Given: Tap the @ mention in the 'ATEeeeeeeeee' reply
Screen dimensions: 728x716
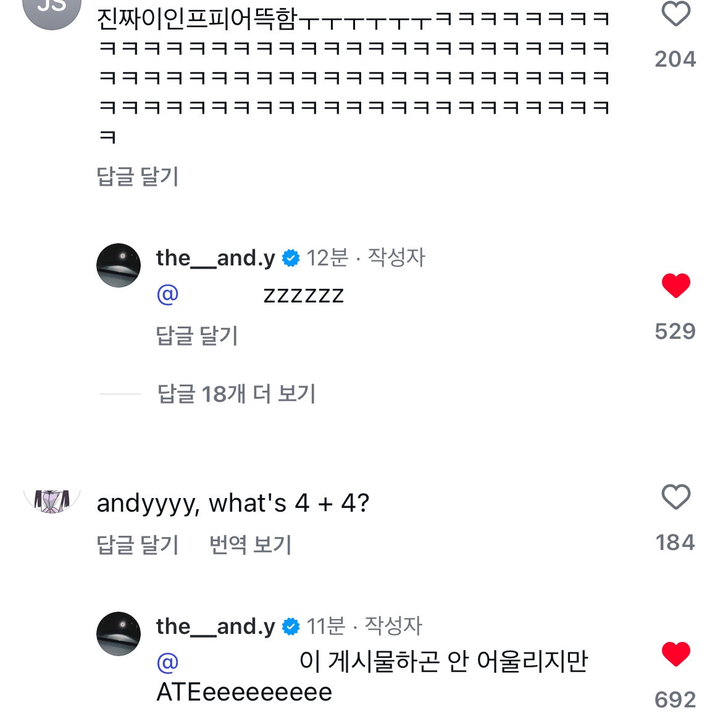Looking at the screenshot, I should tap(168, 663).
